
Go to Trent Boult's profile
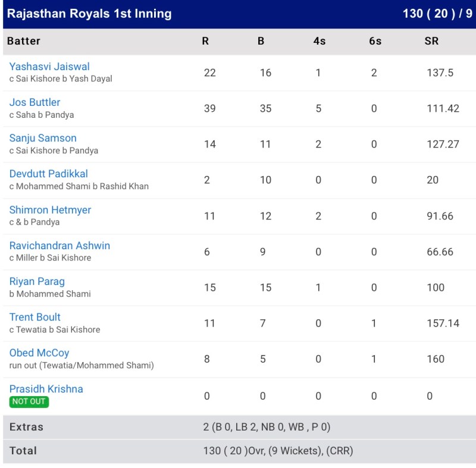click(35, 317)
